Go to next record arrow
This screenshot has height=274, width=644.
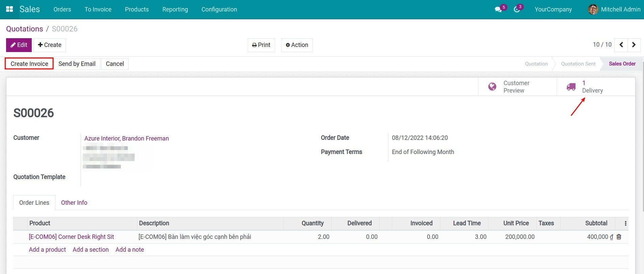tap(634, 45)
